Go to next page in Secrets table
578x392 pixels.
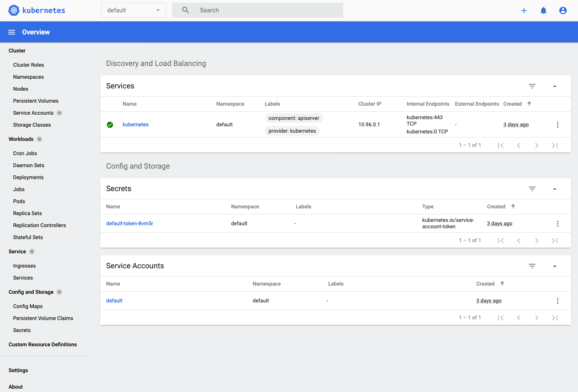point(537,241)
